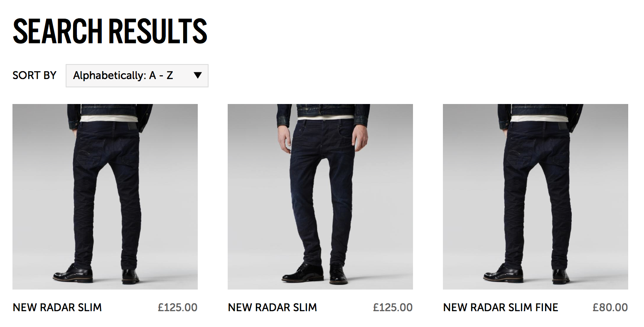Open the Sort By dropdown menu

pos(137,76)
